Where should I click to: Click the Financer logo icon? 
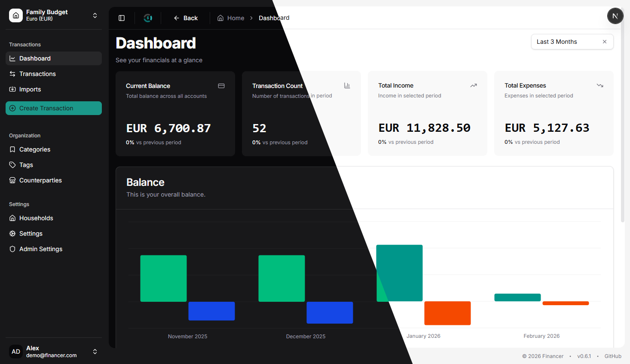[148, 18]
